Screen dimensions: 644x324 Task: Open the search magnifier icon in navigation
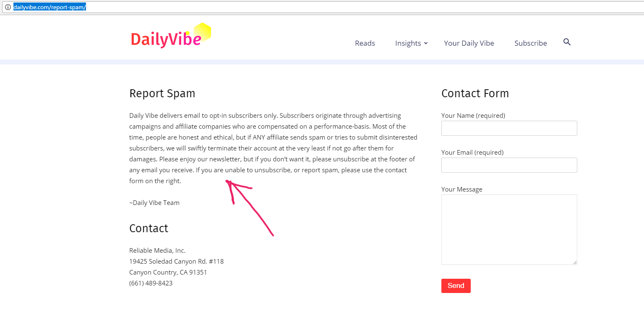pos(567,42)
